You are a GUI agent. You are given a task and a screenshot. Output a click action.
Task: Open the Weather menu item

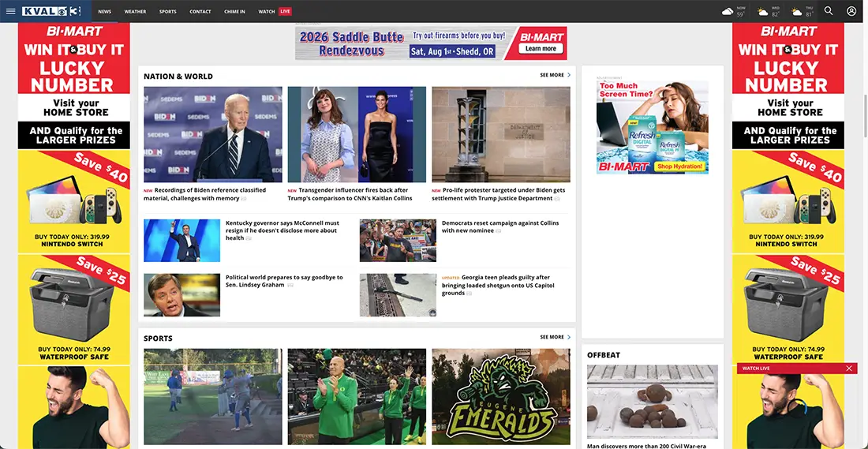[135, 11]
